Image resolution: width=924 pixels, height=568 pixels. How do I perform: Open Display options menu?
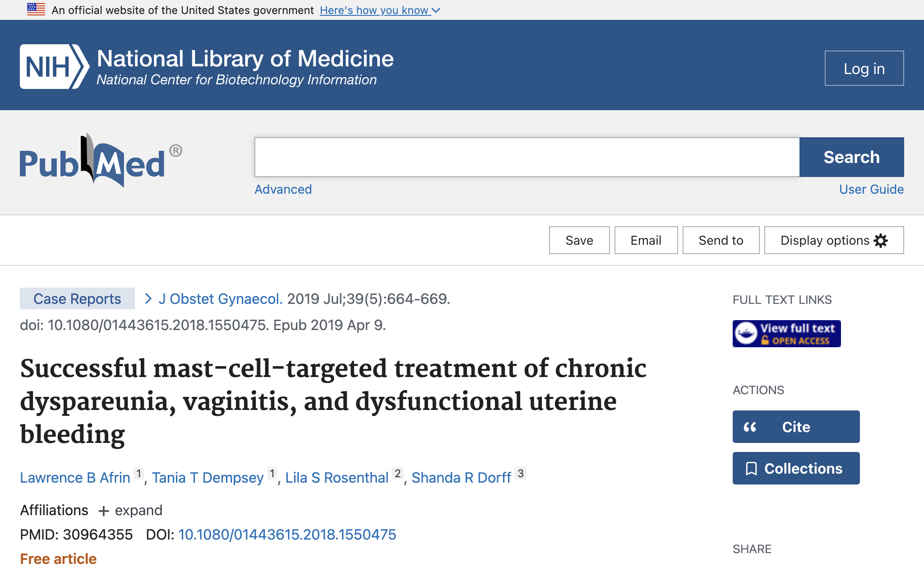(x=834, y=240)
